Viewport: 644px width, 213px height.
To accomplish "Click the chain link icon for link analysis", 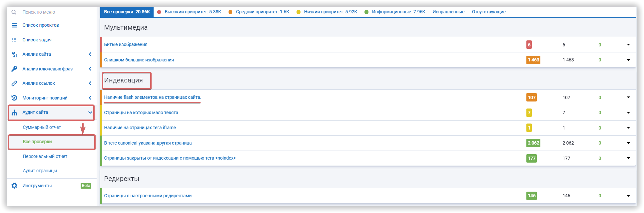I will coord(14,83).
